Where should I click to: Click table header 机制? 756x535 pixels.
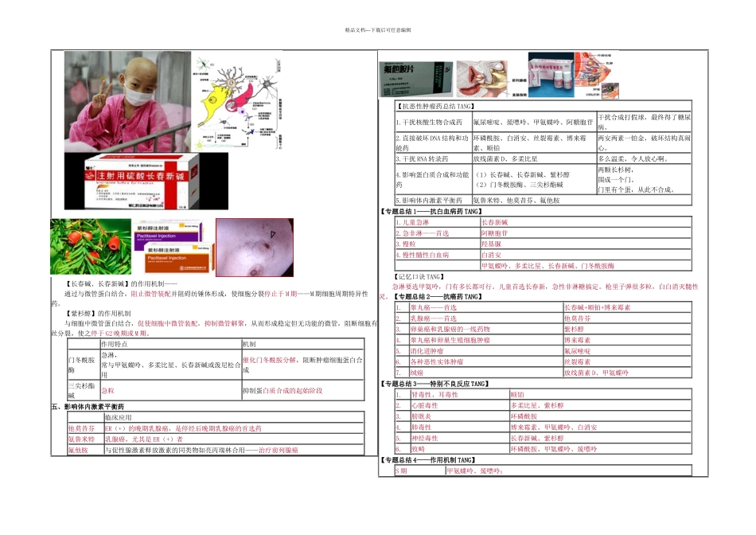click(249, 344)
